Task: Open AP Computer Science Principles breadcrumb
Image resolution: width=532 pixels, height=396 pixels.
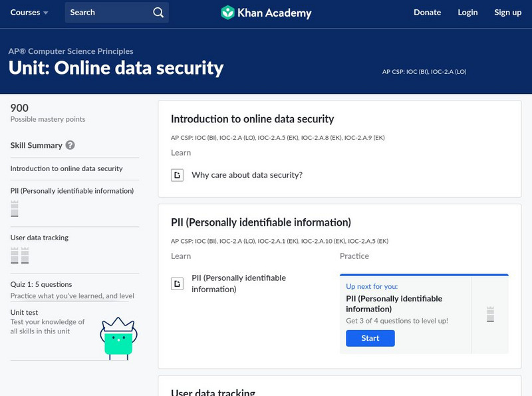Action: click(x=70, y=51)
